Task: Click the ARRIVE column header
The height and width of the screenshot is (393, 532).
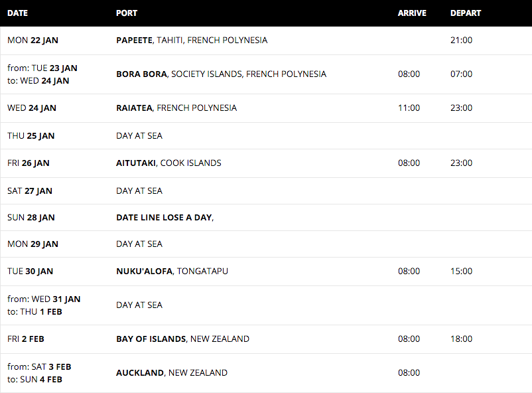Action: [412, 13]
